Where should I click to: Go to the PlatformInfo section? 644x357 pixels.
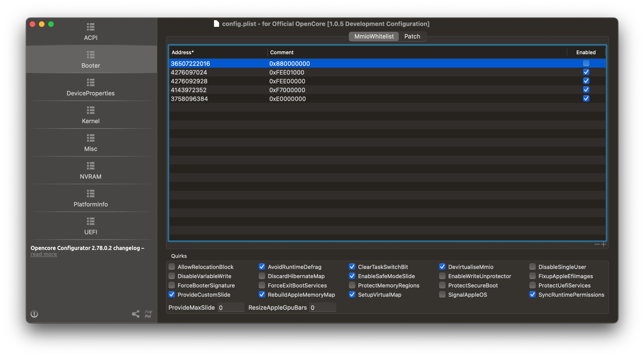coord(91,199)
